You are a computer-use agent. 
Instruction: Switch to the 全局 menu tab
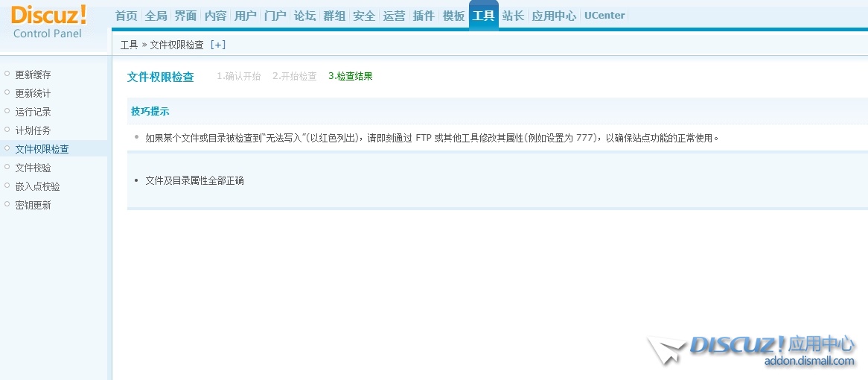pos(156,16)
